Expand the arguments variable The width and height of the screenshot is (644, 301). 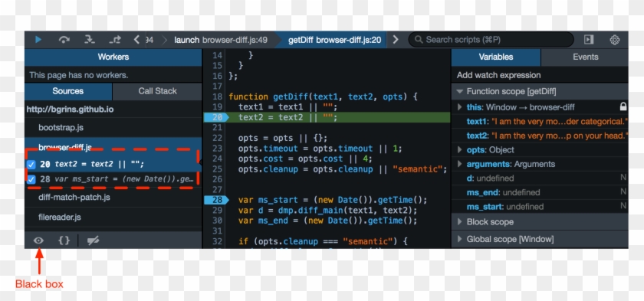tap(459, 164)
